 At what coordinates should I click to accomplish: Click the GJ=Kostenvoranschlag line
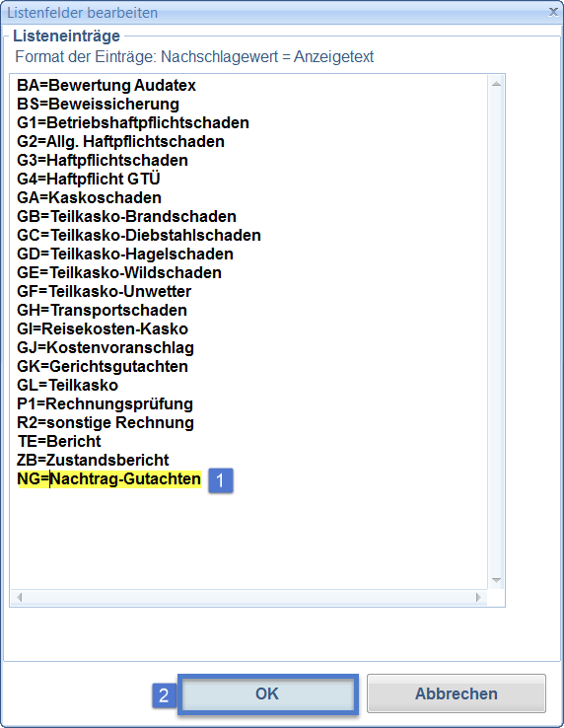tap(106, 347)
